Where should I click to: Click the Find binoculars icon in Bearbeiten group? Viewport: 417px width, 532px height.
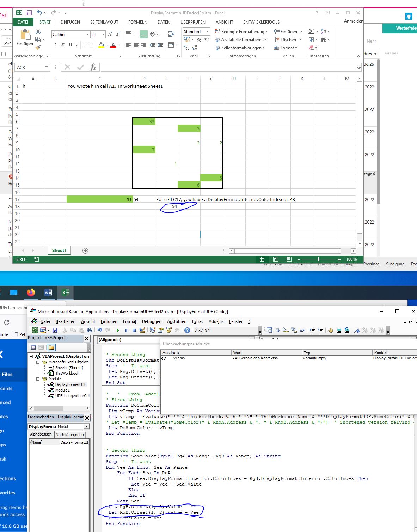[323, 39]
